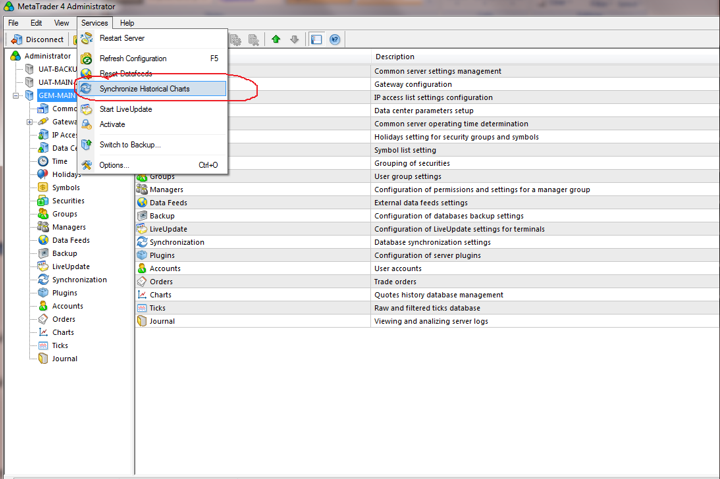
Task: Click the Charts icon in tree
Action: click(43, 332)
